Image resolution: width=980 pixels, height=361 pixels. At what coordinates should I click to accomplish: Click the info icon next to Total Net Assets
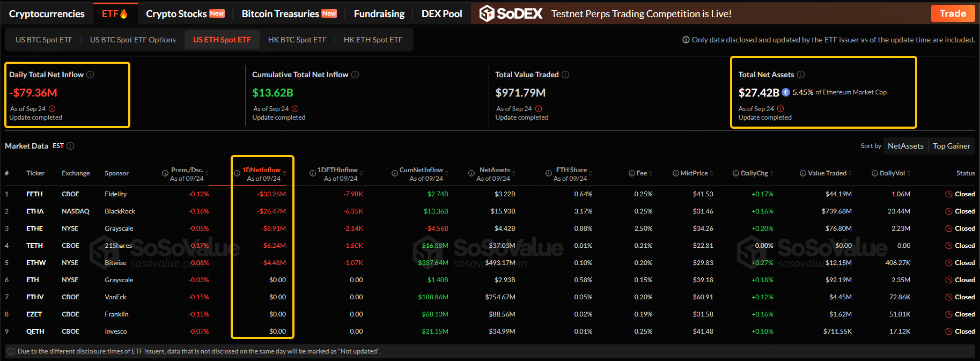tap(801, 75)
